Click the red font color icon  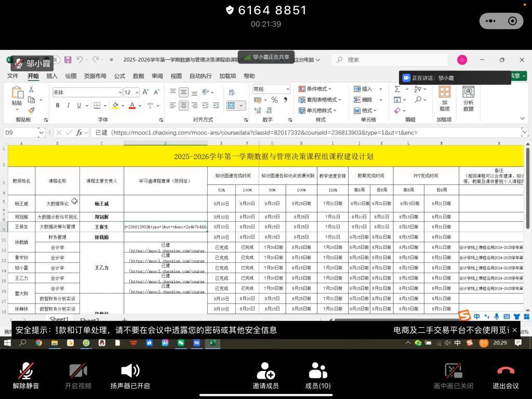pyautogui.click(x=132, y=105)
